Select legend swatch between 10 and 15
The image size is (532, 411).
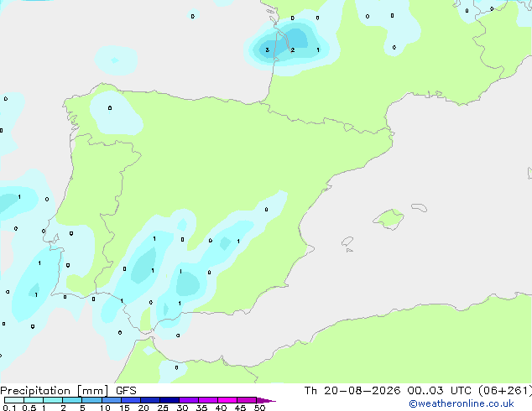click(112, 400)
